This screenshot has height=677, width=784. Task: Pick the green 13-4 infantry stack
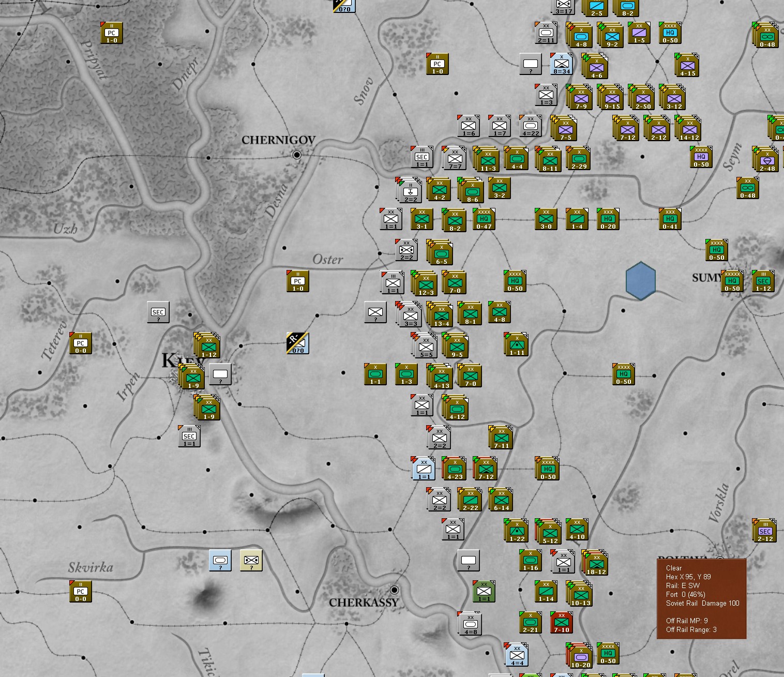pyautogui.click(x=441, y=315)
